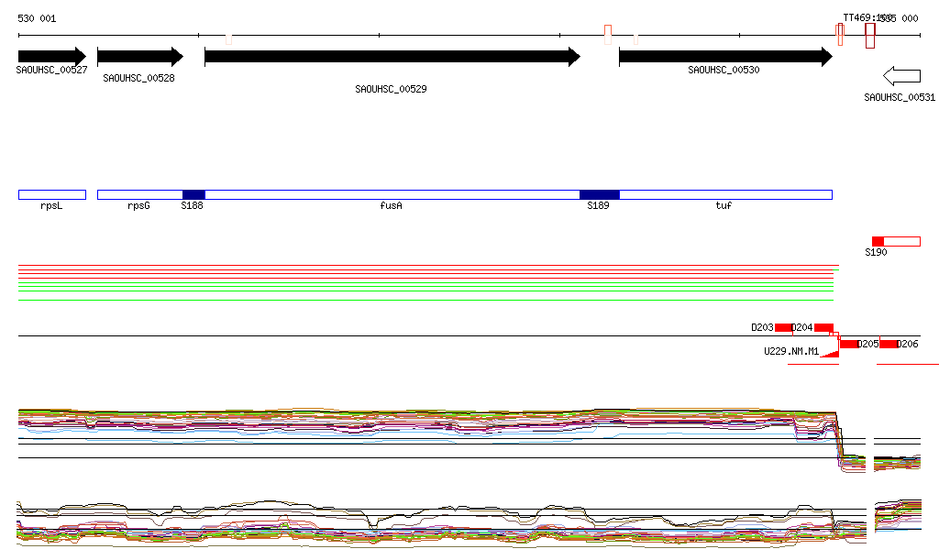Click the rpsL gene box
The width and height of the screenshot is (939, 560).
(x=51, y=194)
